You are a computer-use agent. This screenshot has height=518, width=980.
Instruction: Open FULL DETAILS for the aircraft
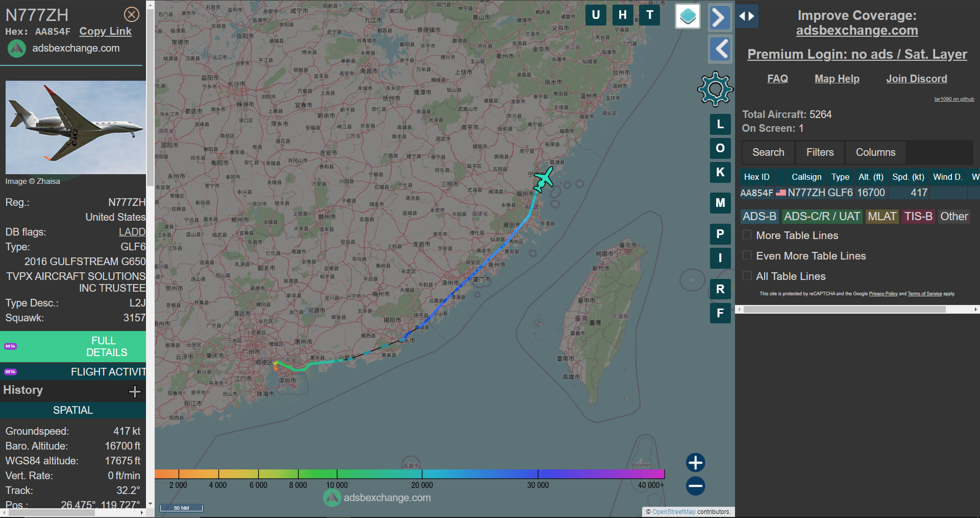coord(73,346)
